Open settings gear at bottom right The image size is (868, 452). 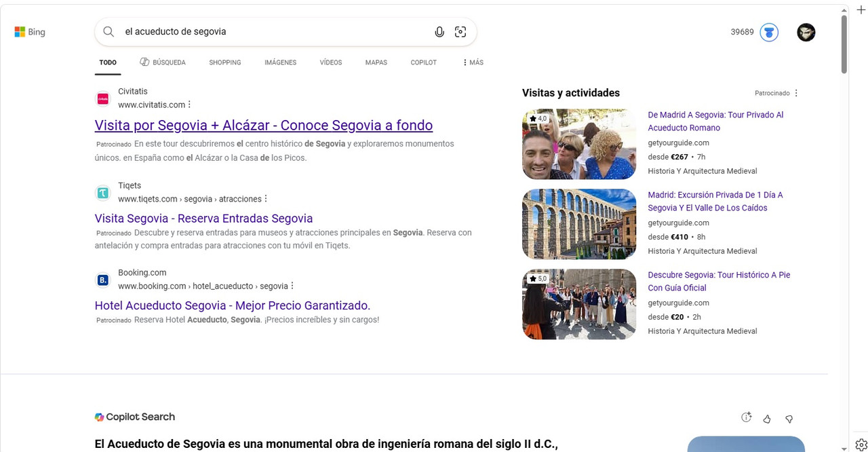point(861,445)
